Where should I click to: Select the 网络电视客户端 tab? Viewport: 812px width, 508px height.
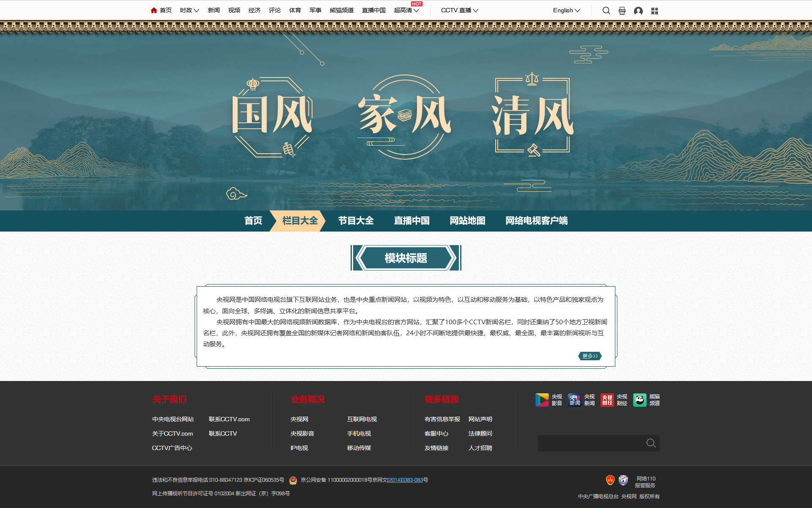(537, 221)
